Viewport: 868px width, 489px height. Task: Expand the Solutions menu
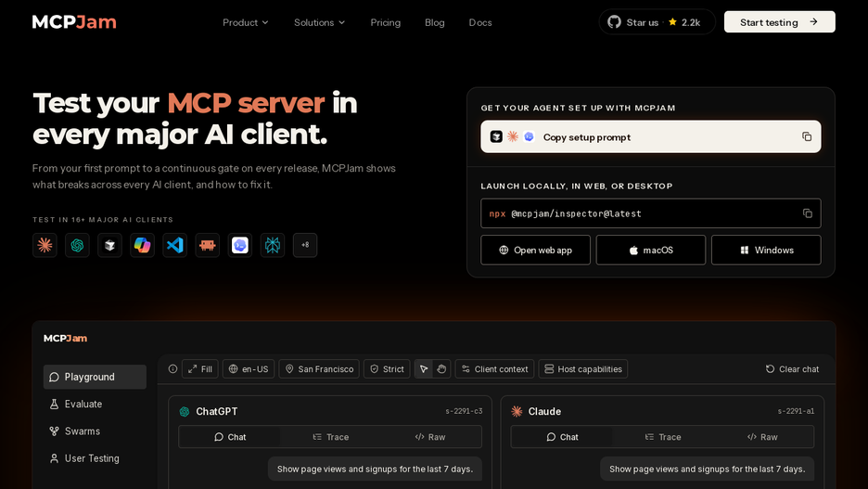(x=319, y=22)
